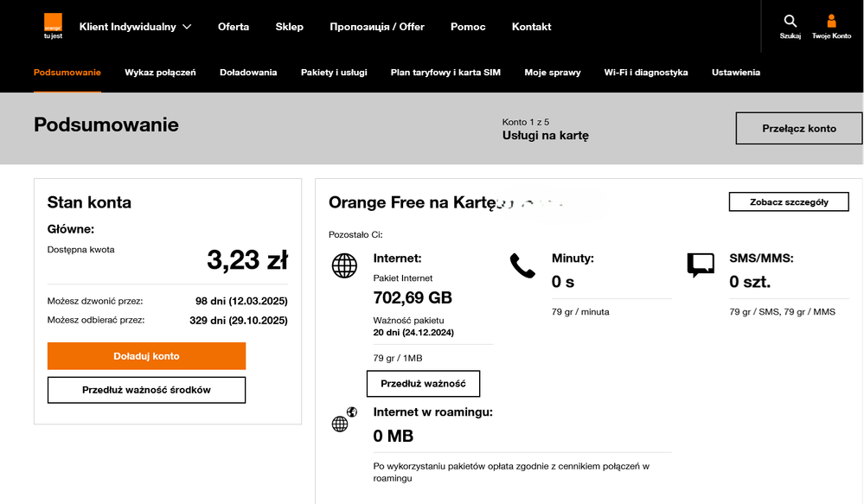This screenshot has width=864, height=504.
Task: Open the Sklep menu item
Action: 290,27
